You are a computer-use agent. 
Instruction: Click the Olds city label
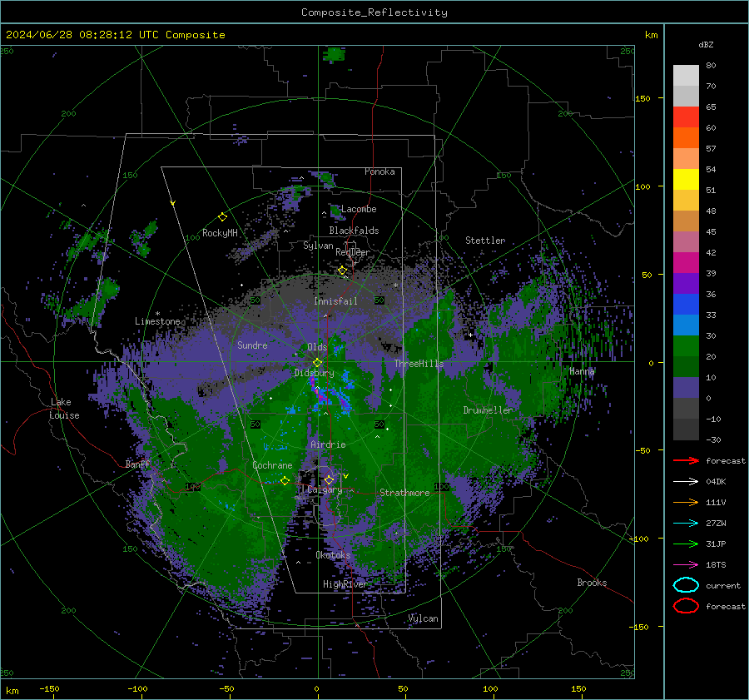tap(317, 347)
